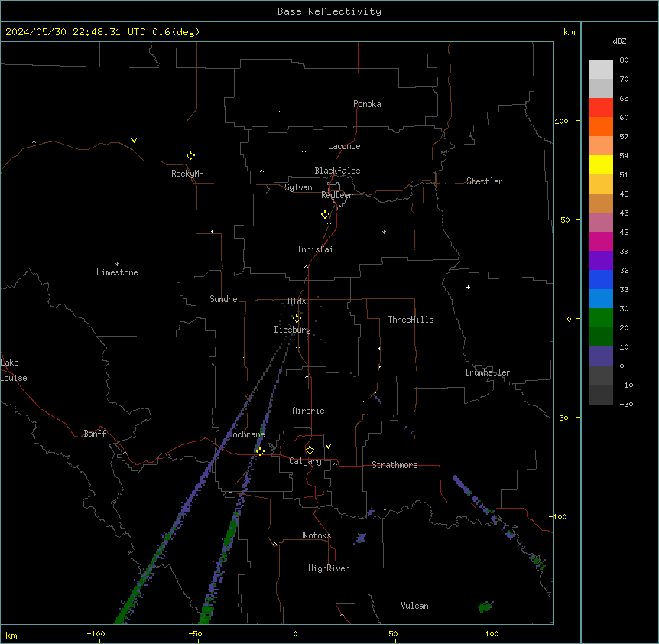Click the Base_Reflectivity title
This screenshot has width=659, height=644.
(329, 11)
